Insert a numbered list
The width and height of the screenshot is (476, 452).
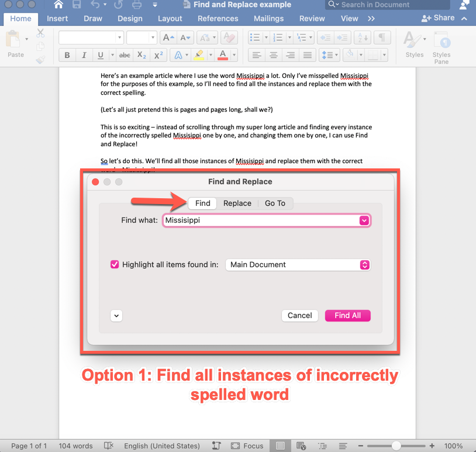[278, 38]
